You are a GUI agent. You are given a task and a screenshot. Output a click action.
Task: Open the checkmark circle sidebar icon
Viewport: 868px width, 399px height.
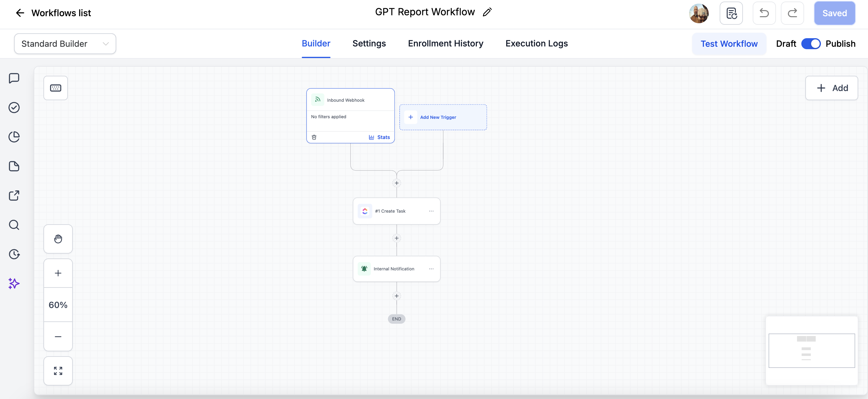14,108
